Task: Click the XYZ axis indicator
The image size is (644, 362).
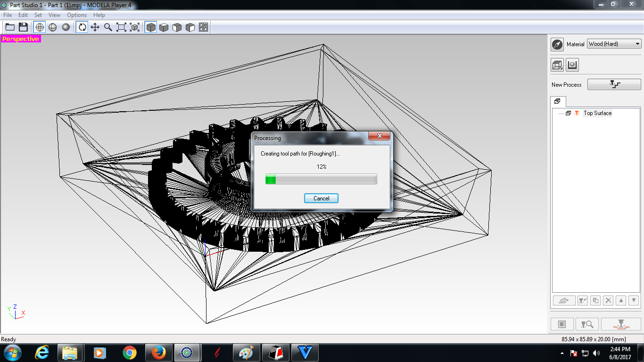Action: [x=16, y=312]
